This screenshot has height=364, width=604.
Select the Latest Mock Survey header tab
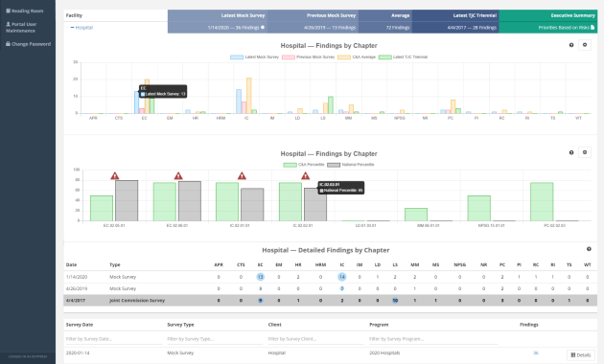pyautogui.click(x=243, y=15)
